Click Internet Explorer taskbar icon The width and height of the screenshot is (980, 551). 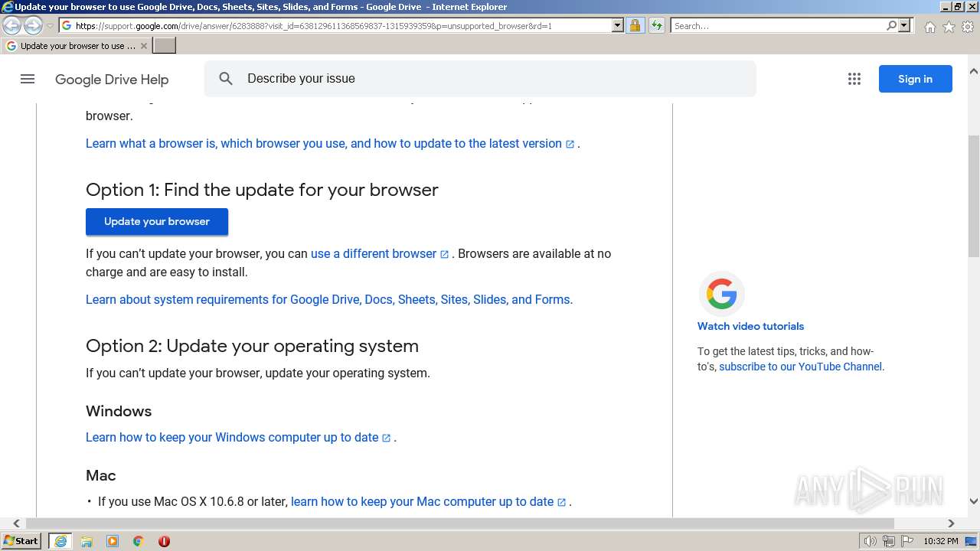(x=60, y=541)
